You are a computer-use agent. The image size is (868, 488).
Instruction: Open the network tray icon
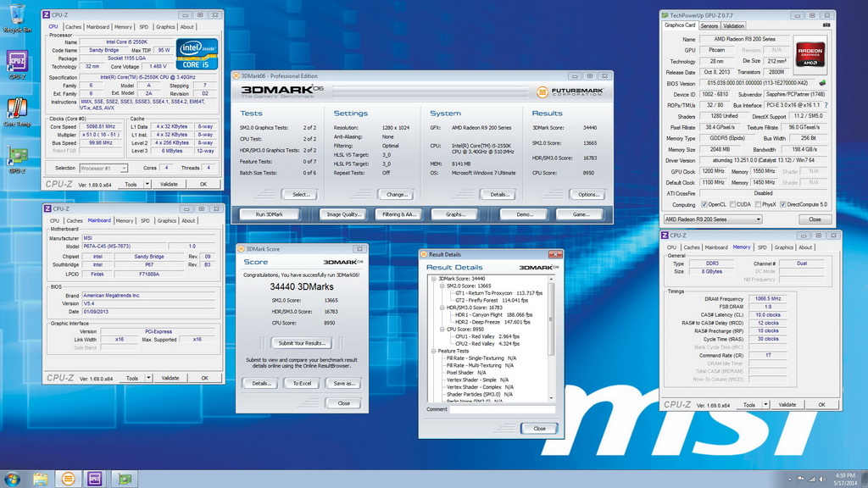click(811, 480)
